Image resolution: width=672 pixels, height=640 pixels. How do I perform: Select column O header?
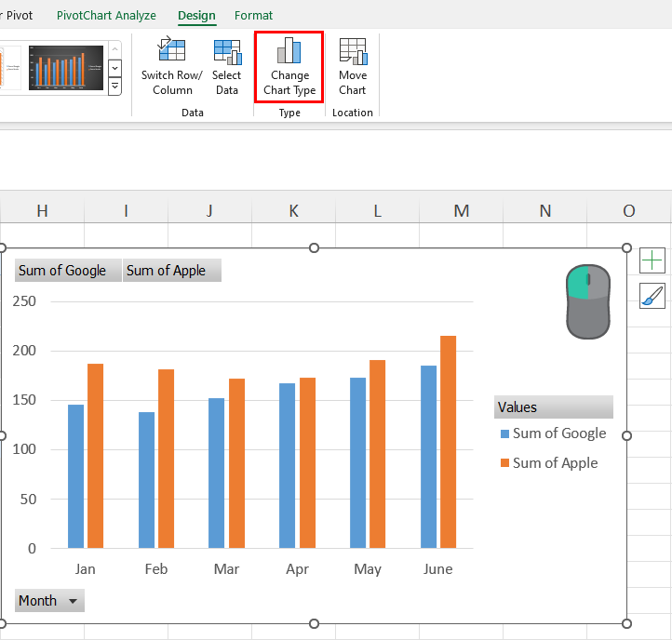629,211
